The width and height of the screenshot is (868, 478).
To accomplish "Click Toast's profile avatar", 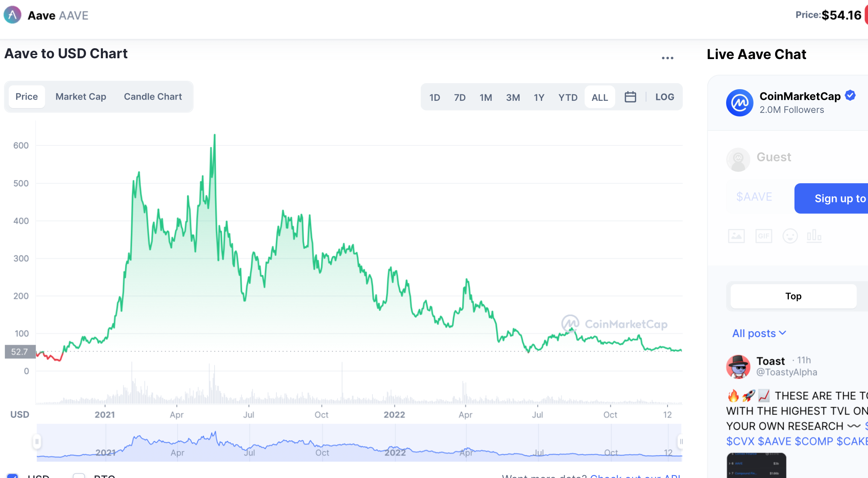I will click(738, 366).
